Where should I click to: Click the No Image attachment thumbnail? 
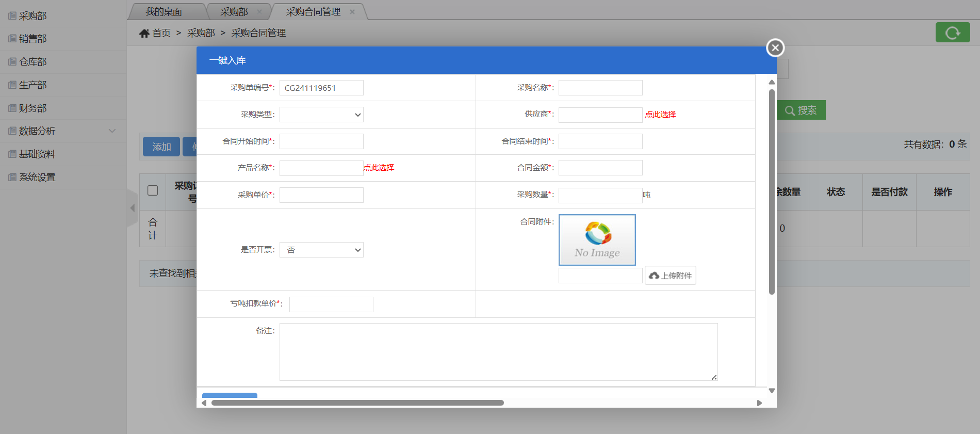point(597,240)
